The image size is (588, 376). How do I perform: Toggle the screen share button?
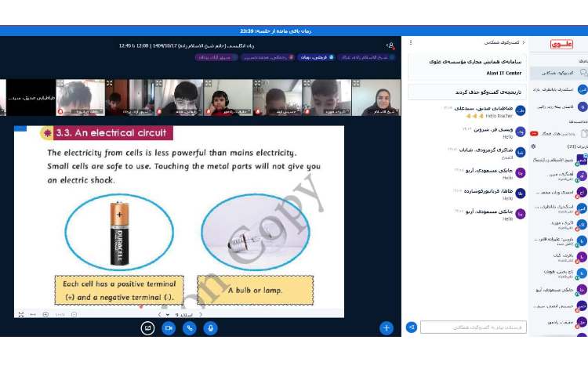pos(147,328)
